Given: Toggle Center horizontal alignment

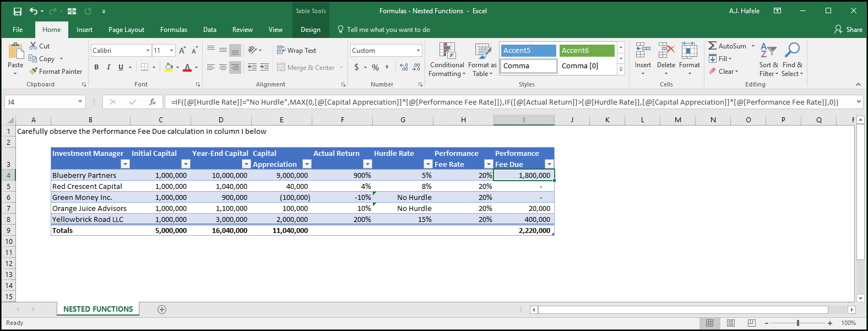Looking at the screenshot, I should [x=223, y=67].
